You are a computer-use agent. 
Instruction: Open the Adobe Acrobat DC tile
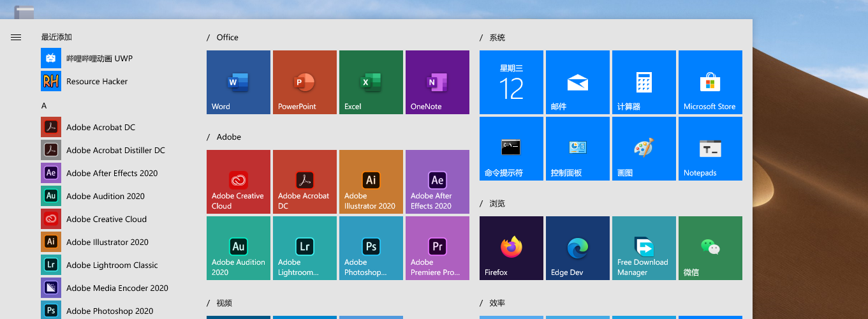[305, 182]
